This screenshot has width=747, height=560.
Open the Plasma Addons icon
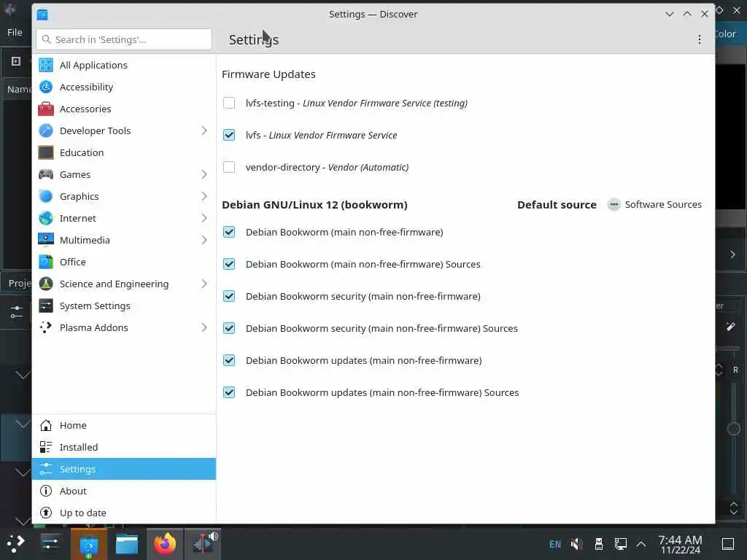46,328
